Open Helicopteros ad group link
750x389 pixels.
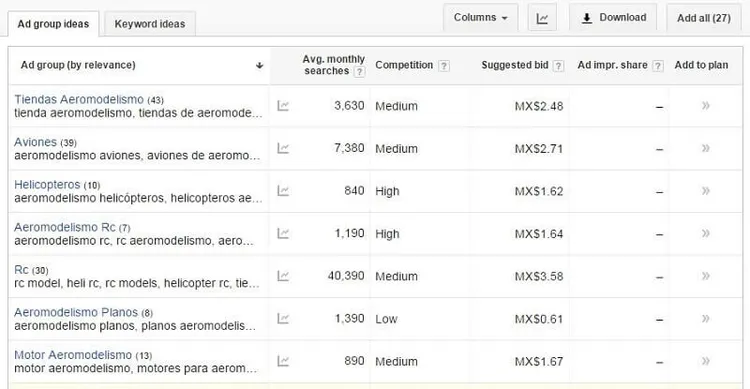pos(47,185)
